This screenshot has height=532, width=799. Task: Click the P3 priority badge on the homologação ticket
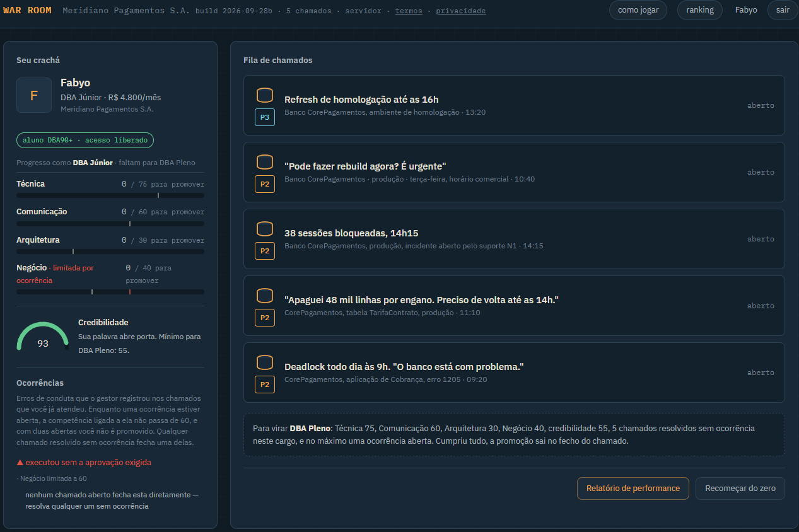pos(265,117)
